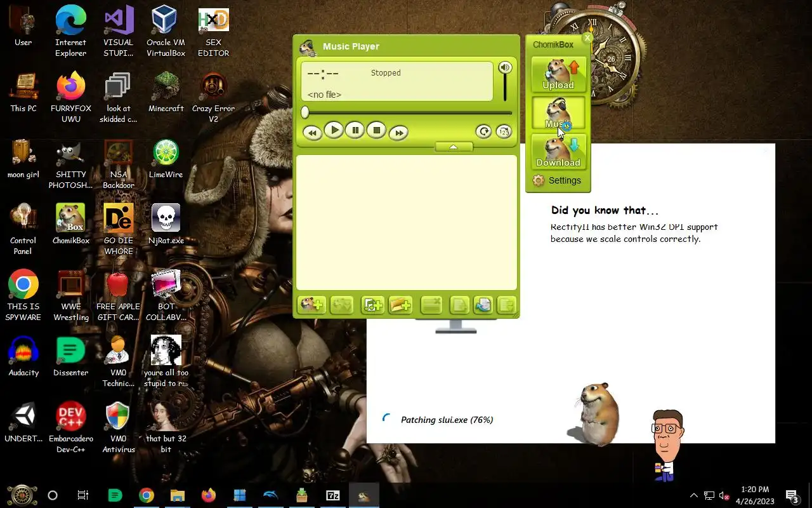Click the Music button in ChomikBox
The image size is (812, 508).
[x=558, y=113]
